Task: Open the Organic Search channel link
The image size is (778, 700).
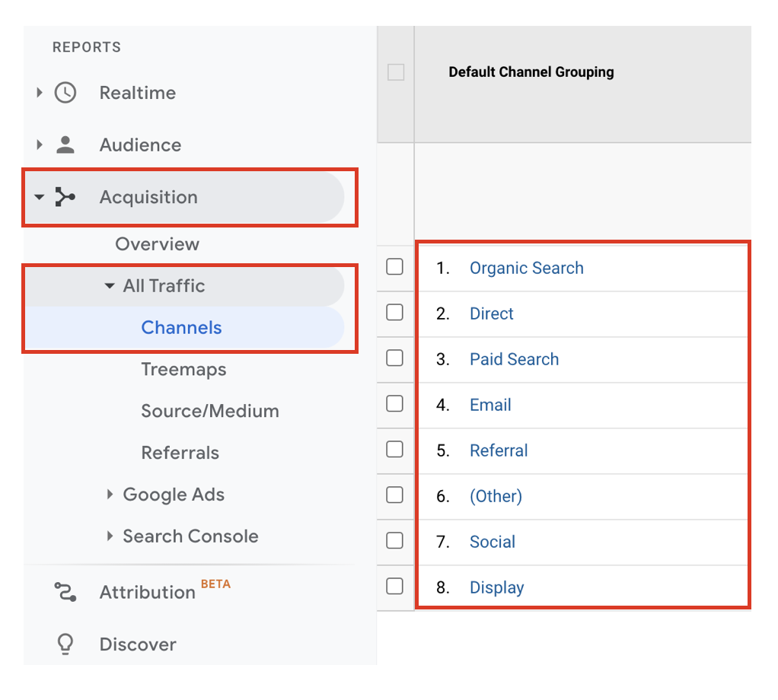Action: 527,268
